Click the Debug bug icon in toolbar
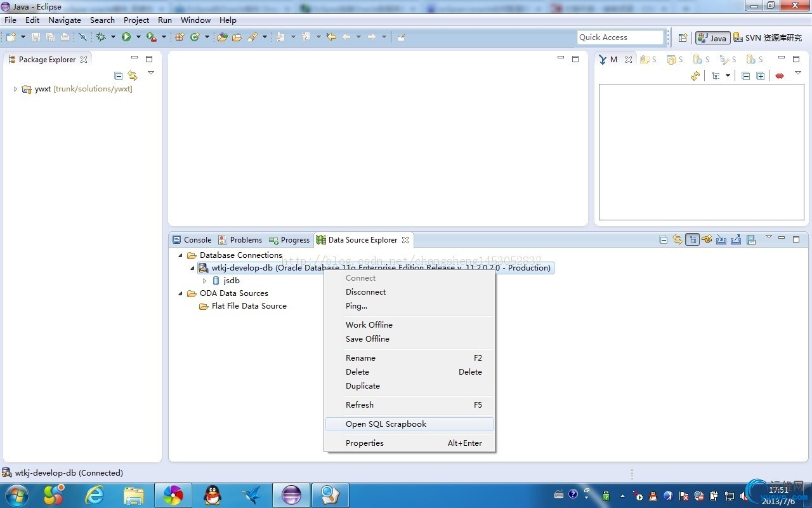812x508 pixels. coord(101,37)
